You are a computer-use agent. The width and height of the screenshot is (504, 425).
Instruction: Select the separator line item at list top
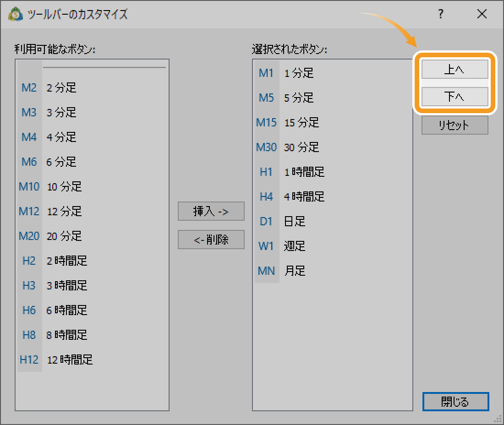92,68
